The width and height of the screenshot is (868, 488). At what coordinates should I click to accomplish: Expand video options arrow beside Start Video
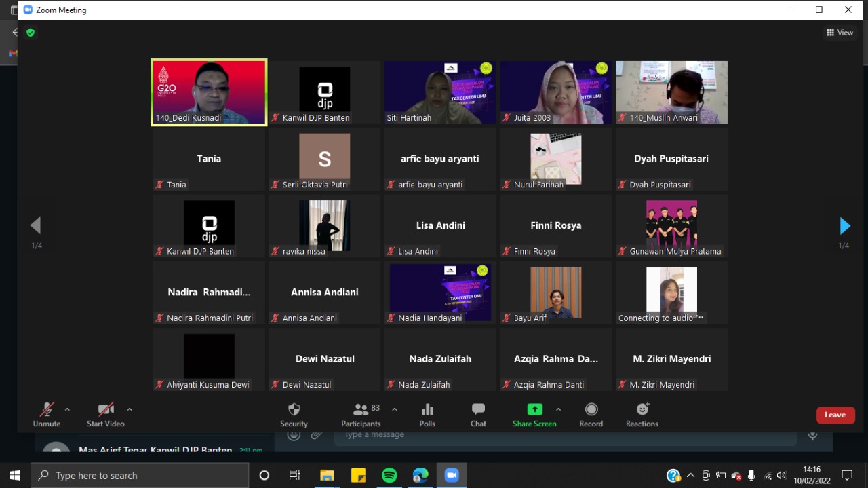pos(130,409)
